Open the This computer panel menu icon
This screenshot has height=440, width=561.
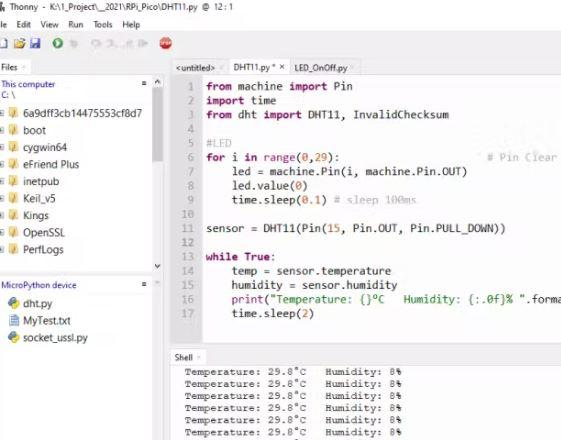[144, 83]
